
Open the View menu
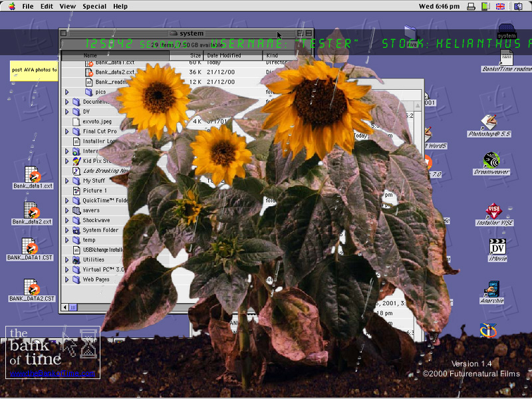point(68,7)
